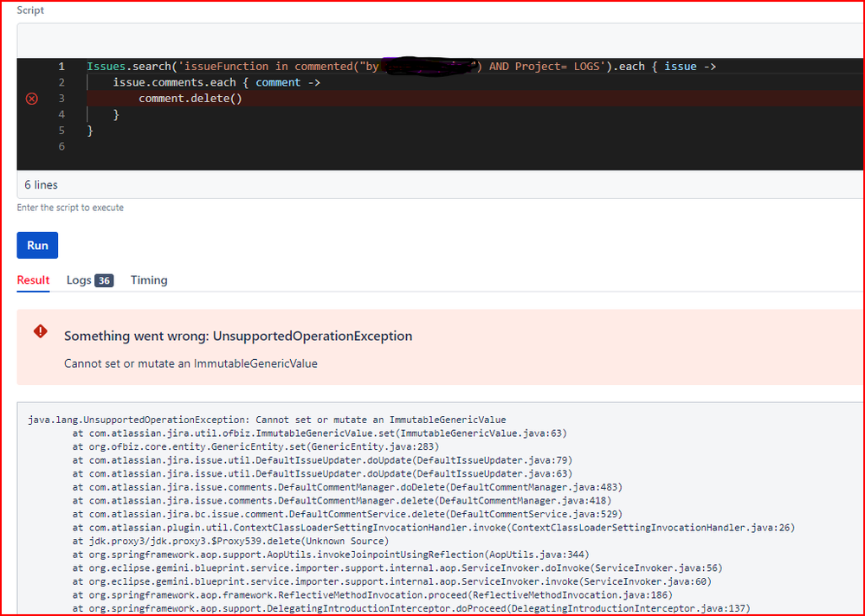Run the script
Screen dimensions: 865x616
coord(37,245)
